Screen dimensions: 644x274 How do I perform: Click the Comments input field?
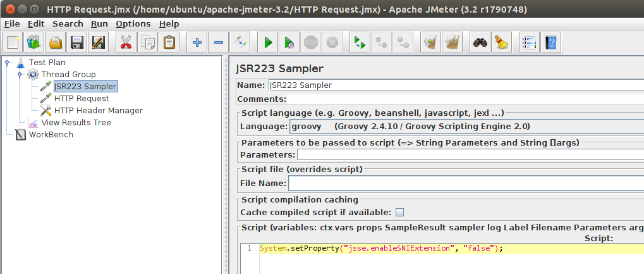point(465,99)
